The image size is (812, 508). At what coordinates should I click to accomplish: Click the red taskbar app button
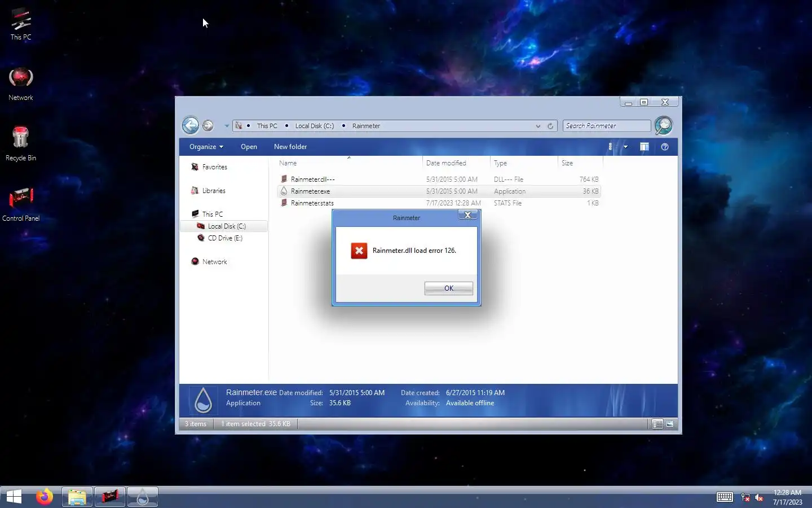tap(109, 497)
